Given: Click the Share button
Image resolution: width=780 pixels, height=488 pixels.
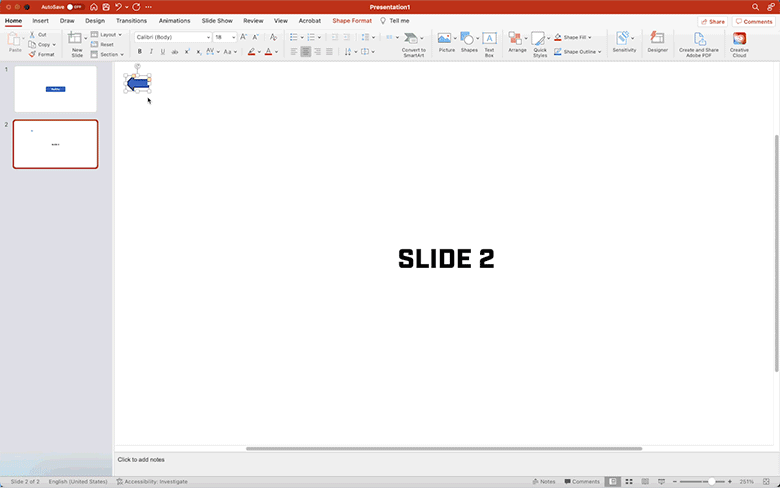Looking at the screenshot, I should [713, 21].
